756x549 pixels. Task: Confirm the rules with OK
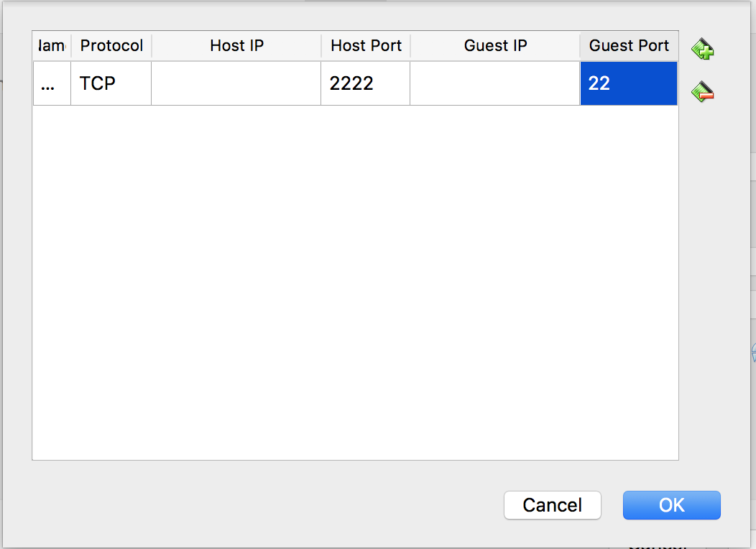coord(672,505)
